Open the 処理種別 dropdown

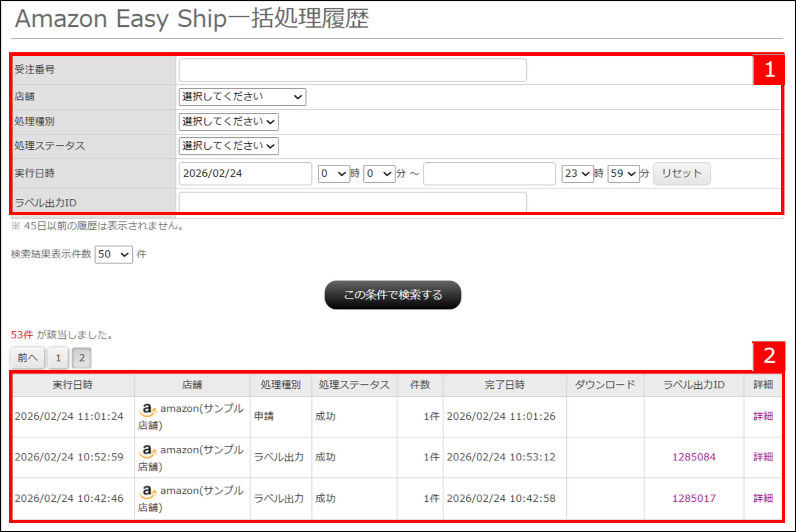228,122
